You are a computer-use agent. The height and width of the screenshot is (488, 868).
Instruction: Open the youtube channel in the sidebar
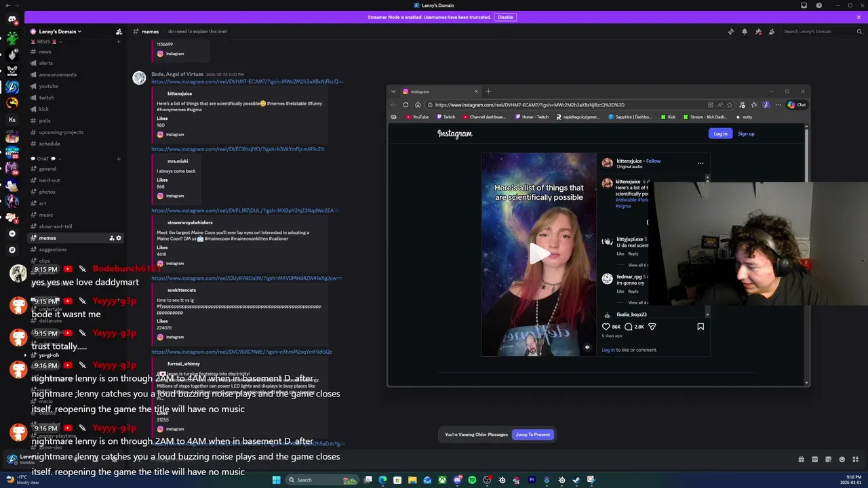(x=48, y=86)
